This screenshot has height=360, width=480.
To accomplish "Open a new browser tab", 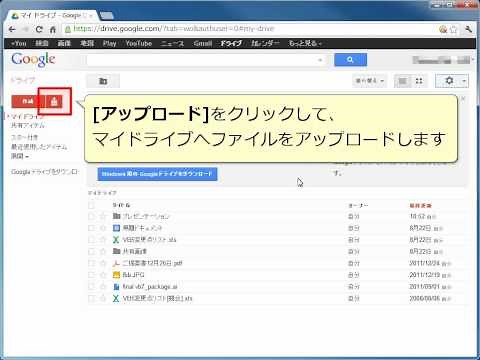I will (x=107, y=15).
